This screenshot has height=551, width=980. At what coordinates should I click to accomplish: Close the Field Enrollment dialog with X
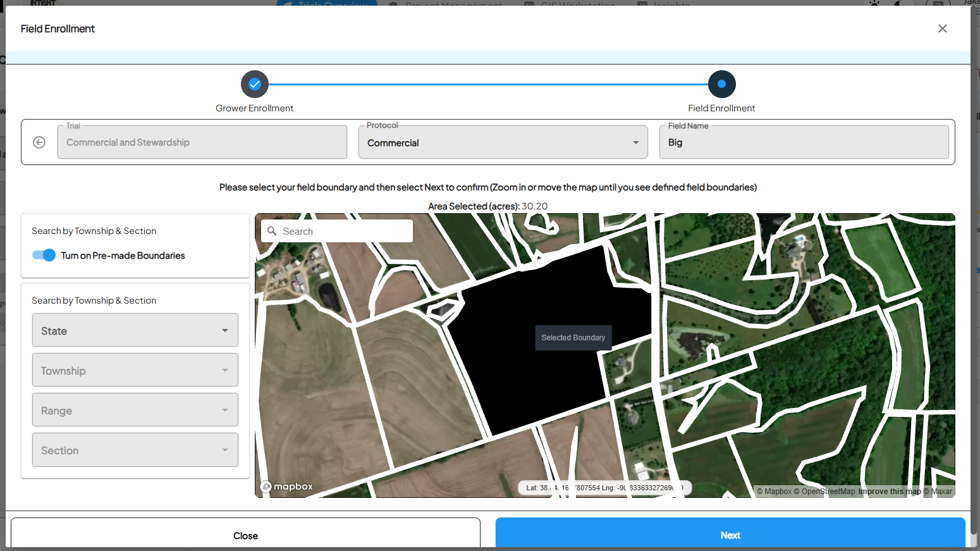(x=942, y=28)
